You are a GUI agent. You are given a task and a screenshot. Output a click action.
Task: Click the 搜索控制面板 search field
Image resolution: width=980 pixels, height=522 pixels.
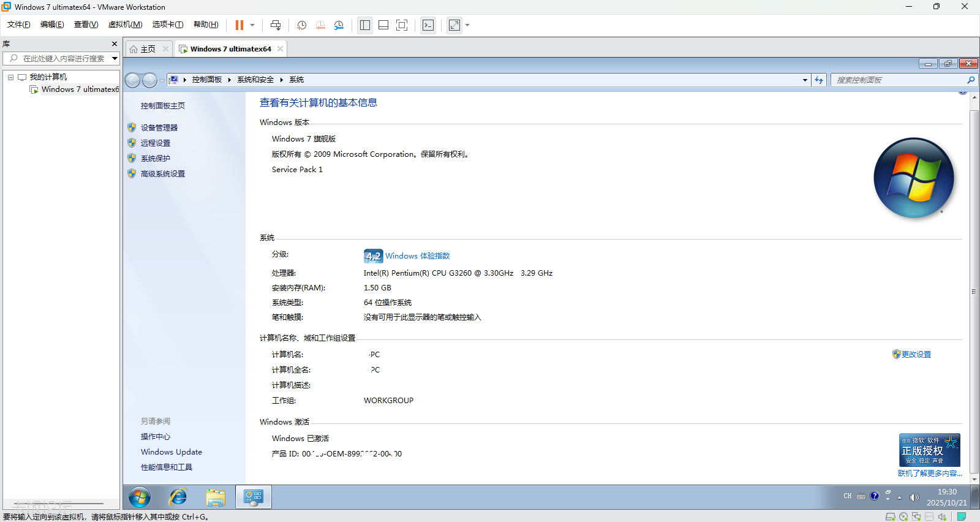tap(899, 80)
